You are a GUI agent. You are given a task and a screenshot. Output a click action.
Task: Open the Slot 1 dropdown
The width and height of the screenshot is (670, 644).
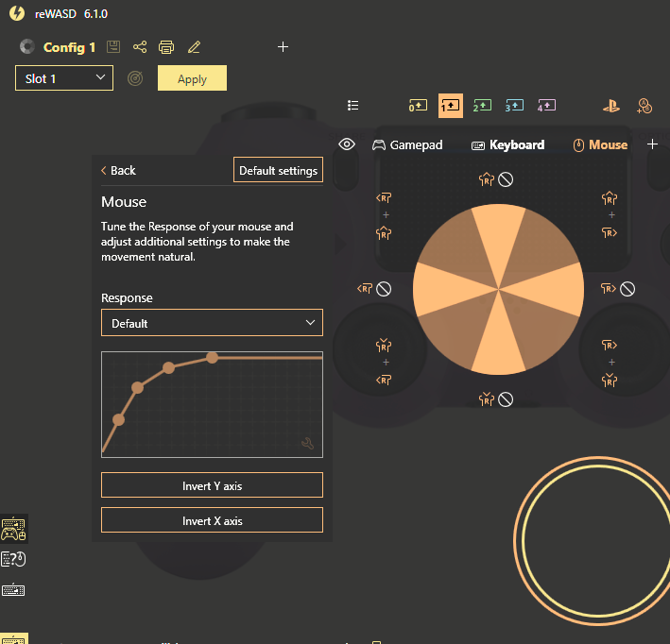click(64, 78)
